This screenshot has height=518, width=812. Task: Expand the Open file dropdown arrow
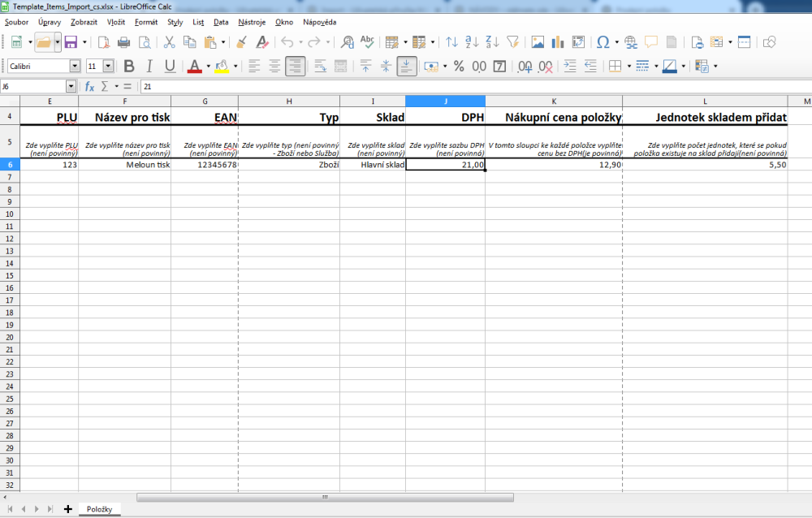pos(58,42)
